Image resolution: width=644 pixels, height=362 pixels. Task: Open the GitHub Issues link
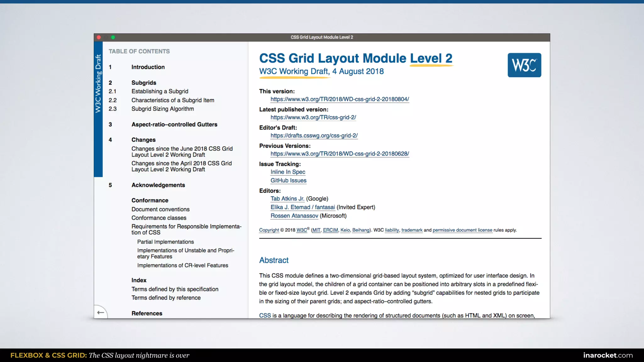coord(288,180)
